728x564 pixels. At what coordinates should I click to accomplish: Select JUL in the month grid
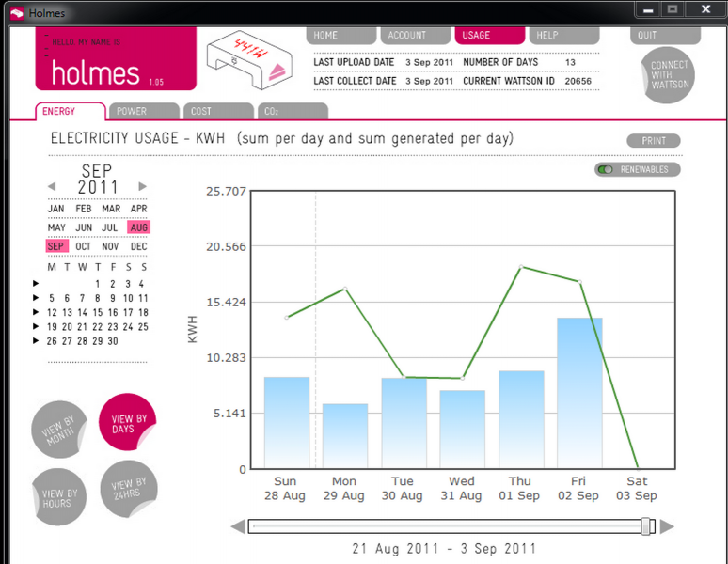(110, 227)
